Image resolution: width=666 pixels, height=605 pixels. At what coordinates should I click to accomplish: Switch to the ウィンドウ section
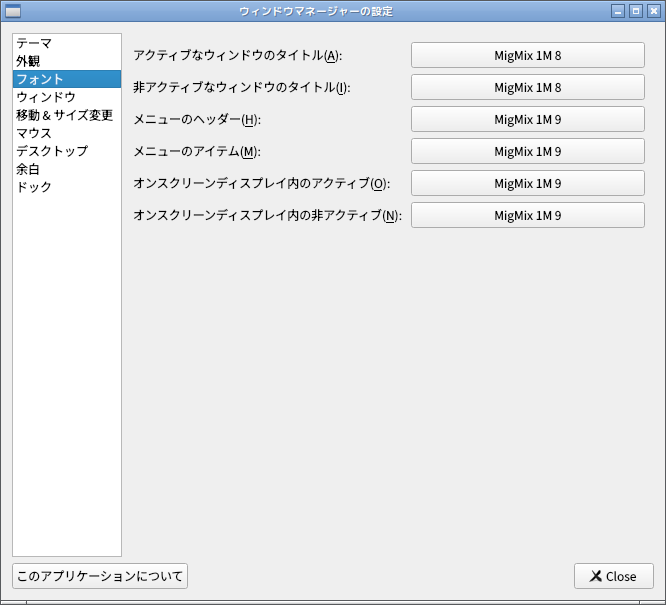click(x=67, y=97)
